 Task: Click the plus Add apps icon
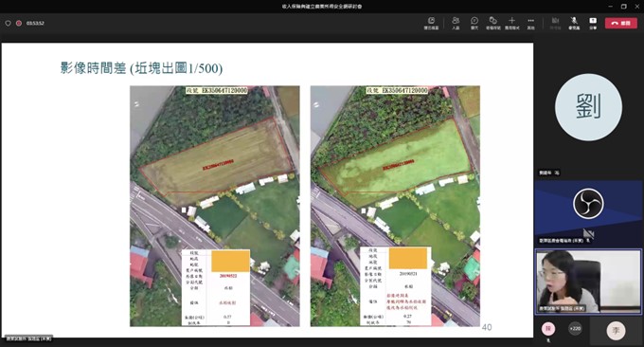click(x=511, y=23)
